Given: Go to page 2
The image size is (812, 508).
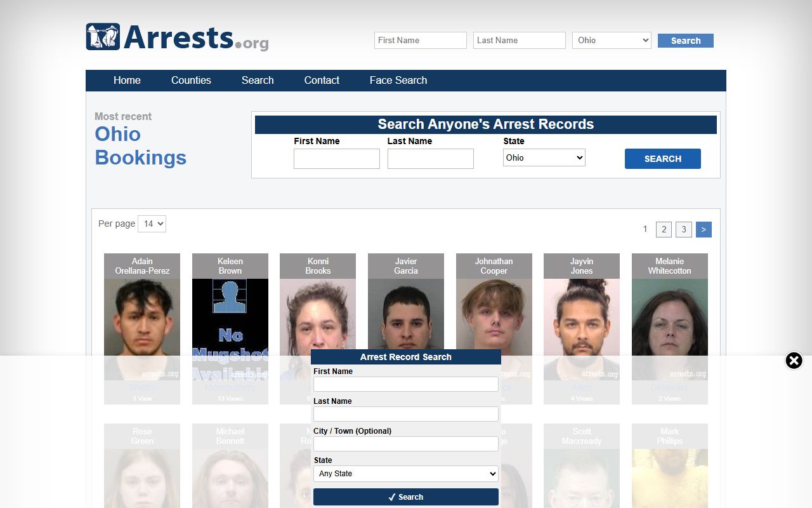Looking at the screenshot, I should coord(664,230).
